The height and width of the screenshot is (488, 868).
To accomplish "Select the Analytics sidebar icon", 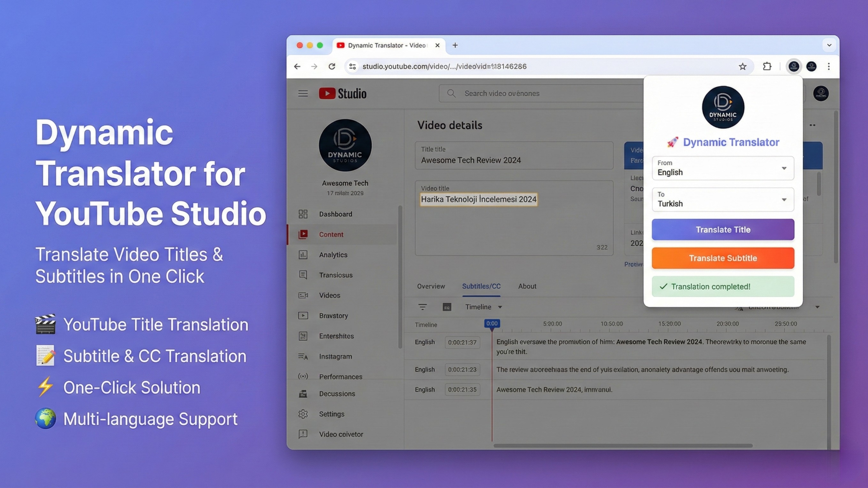I will 303,255.
